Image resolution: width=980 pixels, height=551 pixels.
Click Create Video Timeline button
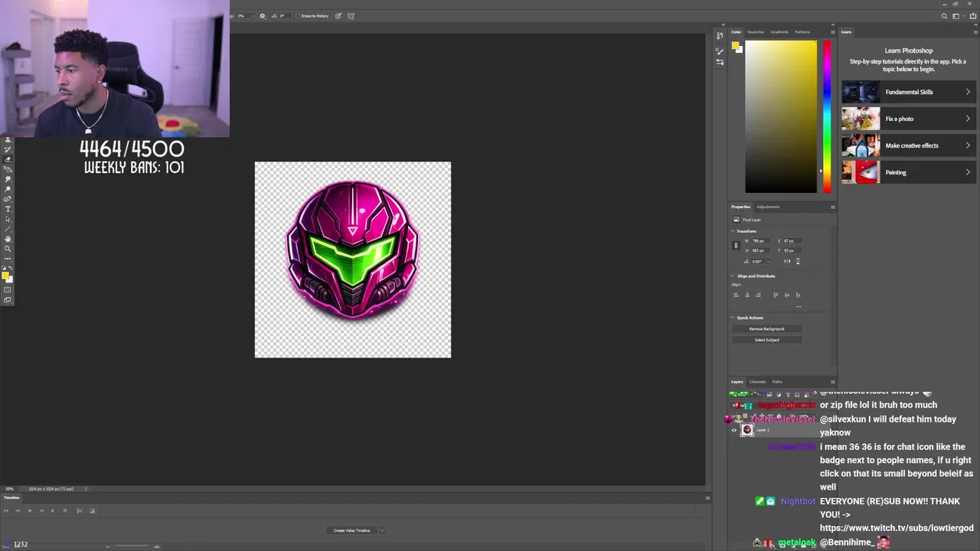coord(351,530)
